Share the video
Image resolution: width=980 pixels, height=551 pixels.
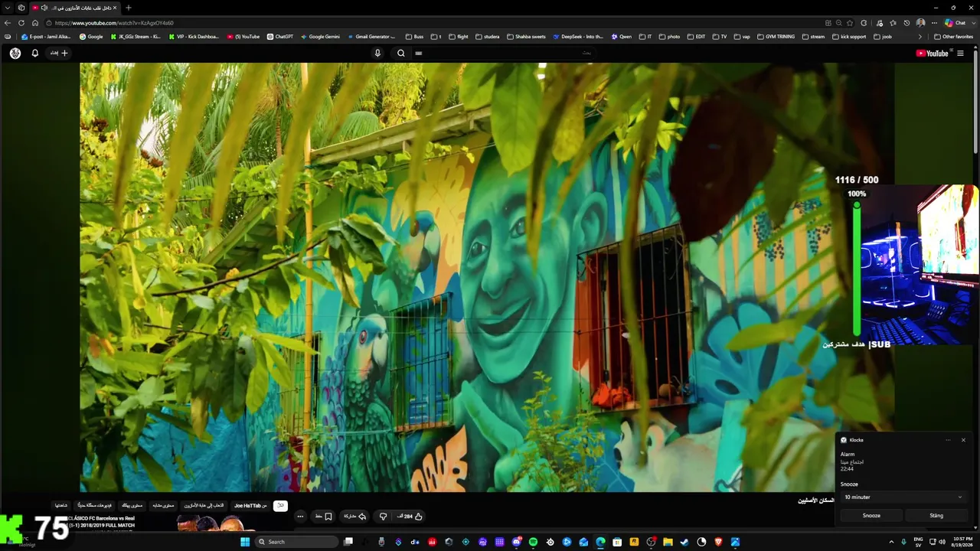click(x=354, y=516)
